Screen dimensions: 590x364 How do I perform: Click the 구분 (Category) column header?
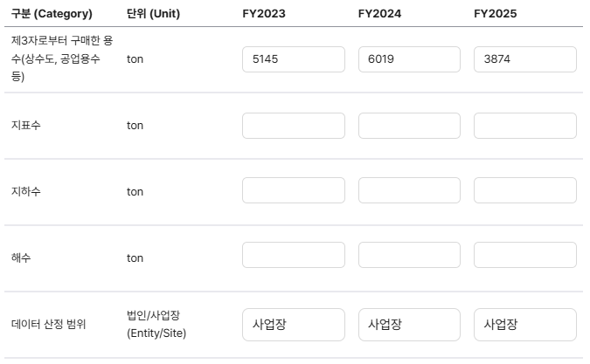click(x=52, y=13)
